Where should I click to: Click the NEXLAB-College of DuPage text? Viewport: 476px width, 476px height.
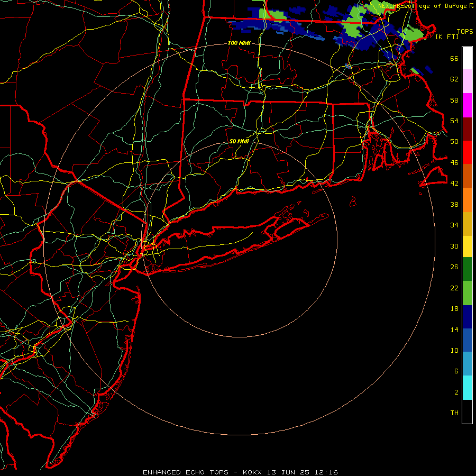(422, 6)
